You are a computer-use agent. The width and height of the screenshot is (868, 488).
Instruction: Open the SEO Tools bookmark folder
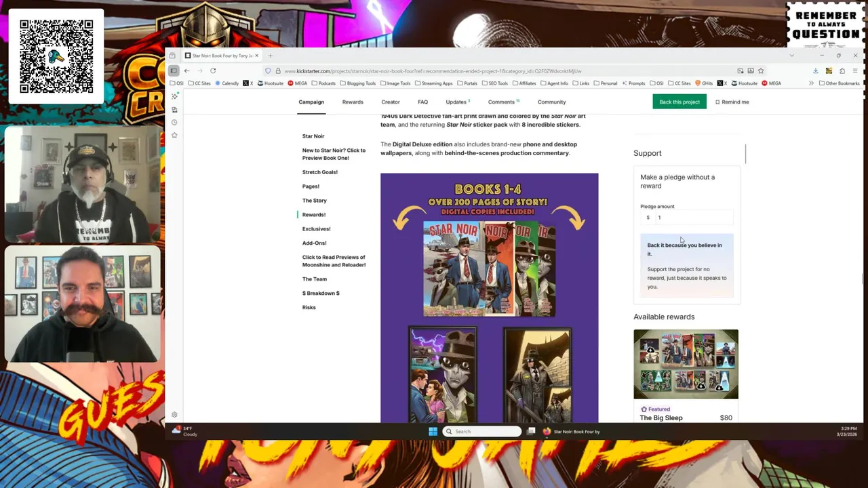tap(494, 83)
